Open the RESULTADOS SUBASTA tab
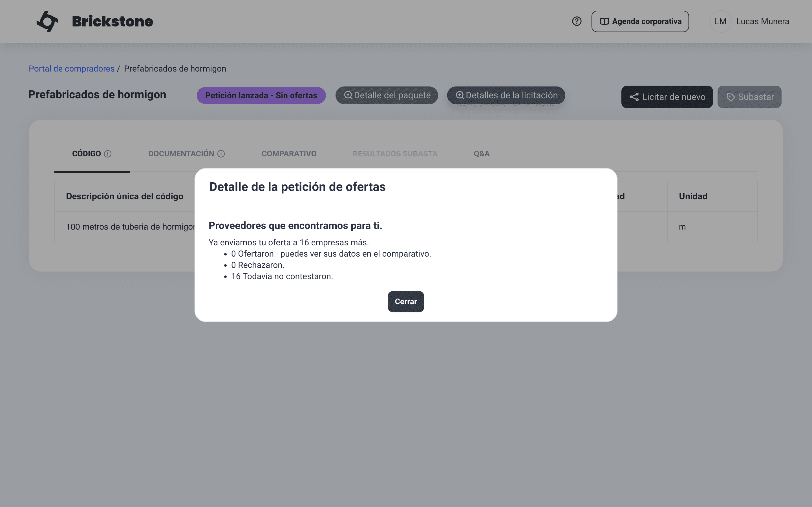 (x=395, y=154)
